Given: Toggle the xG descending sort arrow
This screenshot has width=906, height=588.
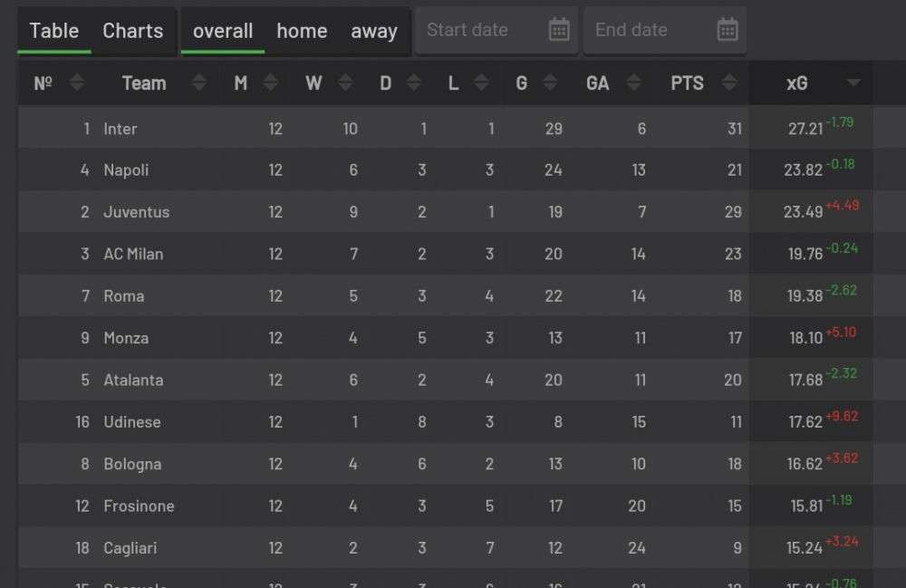Looking at the screenshot, I should (853, 83).
